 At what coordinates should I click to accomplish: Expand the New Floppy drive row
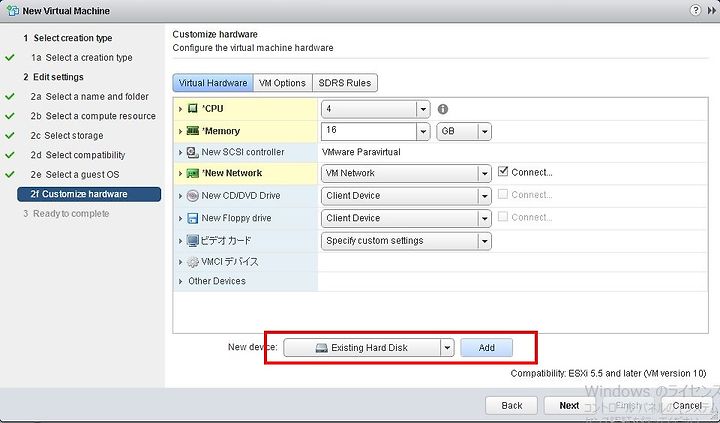pos(180,219)
